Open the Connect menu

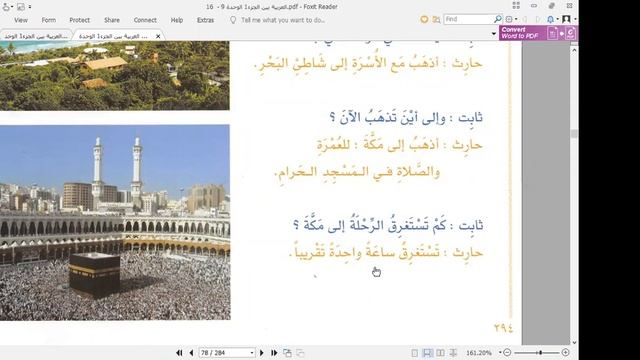pyautogui.click(x=145, y=20)
